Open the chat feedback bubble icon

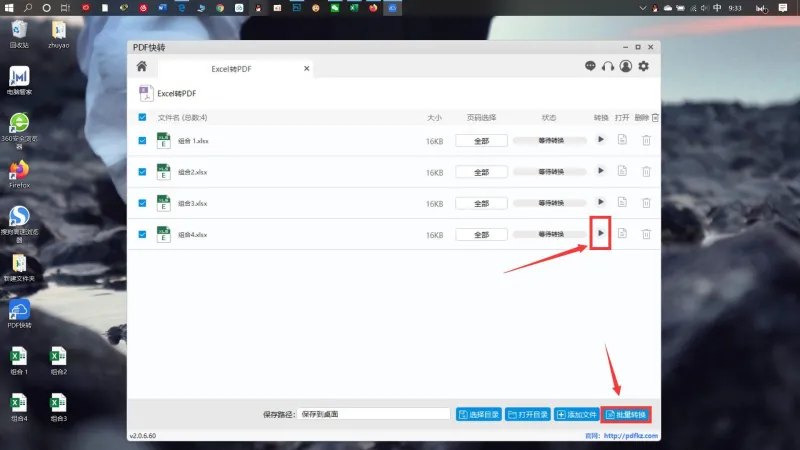590,66
